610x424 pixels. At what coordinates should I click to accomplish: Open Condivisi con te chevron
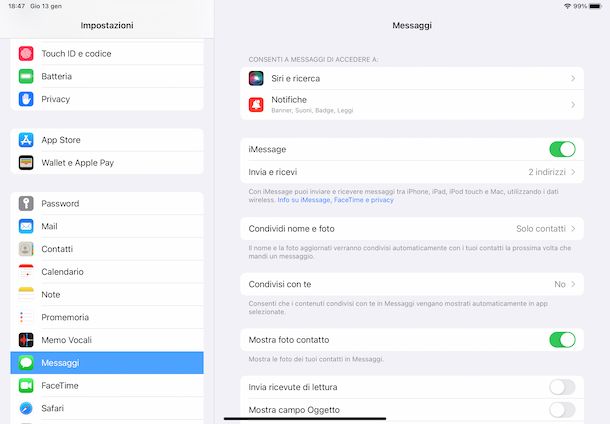click(573, 284)
